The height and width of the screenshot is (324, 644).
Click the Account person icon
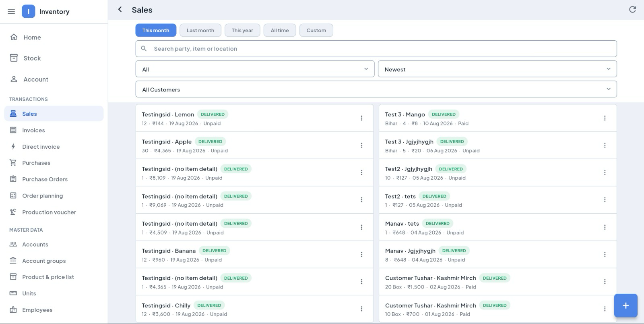[14, 79]
